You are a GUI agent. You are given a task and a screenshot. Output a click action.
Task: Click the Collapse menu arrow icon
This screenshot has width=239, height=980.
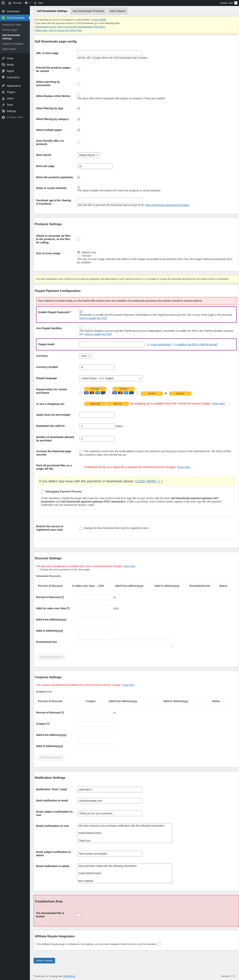(x=3, y=117)
